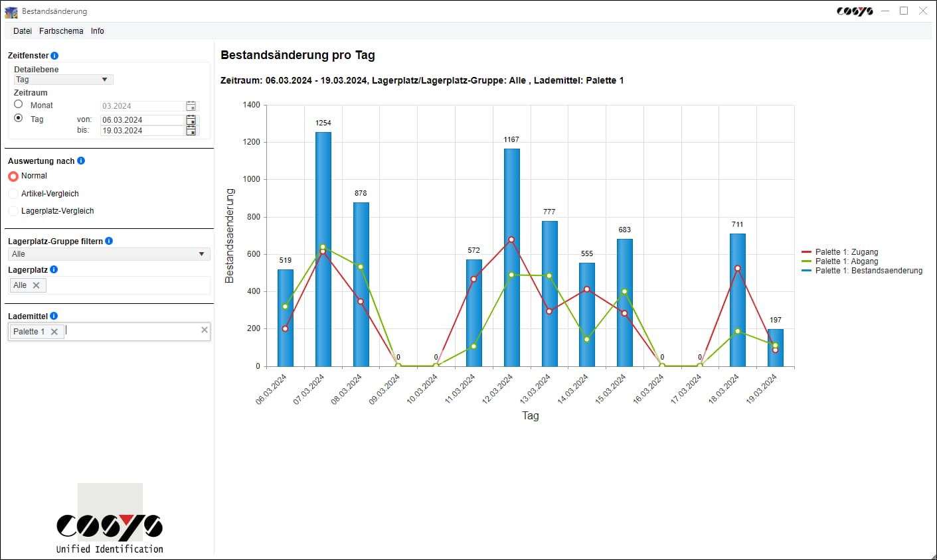Open calendar picker for 'von' date
937x560 pixels.
click(x=191, y=120)
